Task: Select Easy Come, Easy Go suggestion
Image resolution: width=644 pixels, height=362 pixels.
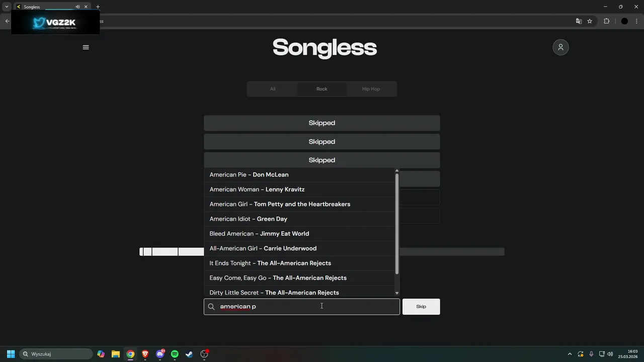Action: (x=299, y=278)
